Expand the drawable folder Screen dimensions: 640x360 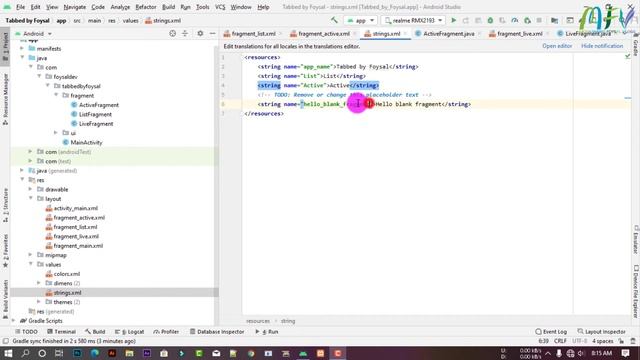[31, 189]
